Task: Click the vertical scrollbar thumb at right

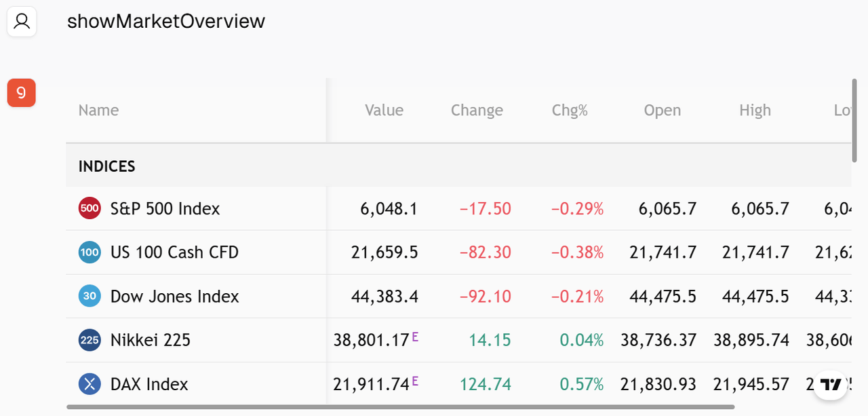Action: [854, 121]
